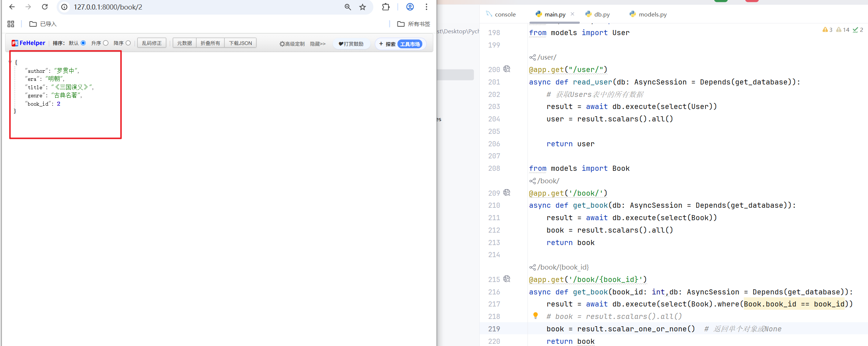Click the 折叠所有 collapse all button

click(210, 43)
